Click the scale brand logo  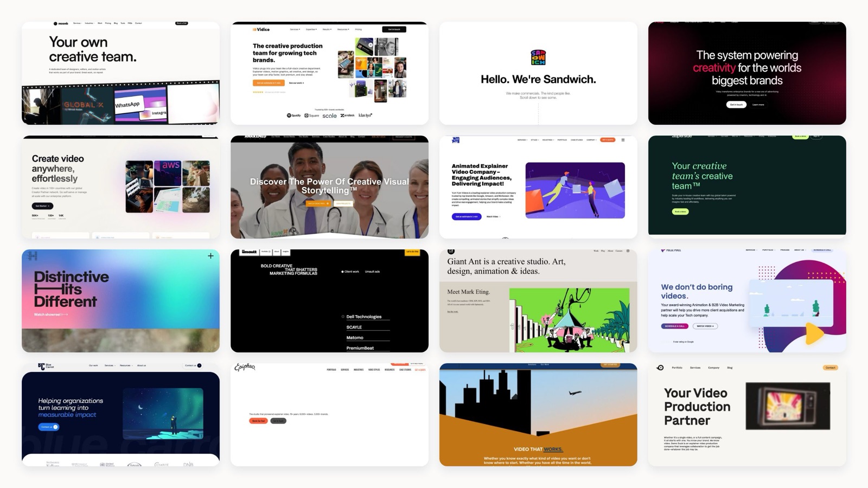tap(329, 115)
